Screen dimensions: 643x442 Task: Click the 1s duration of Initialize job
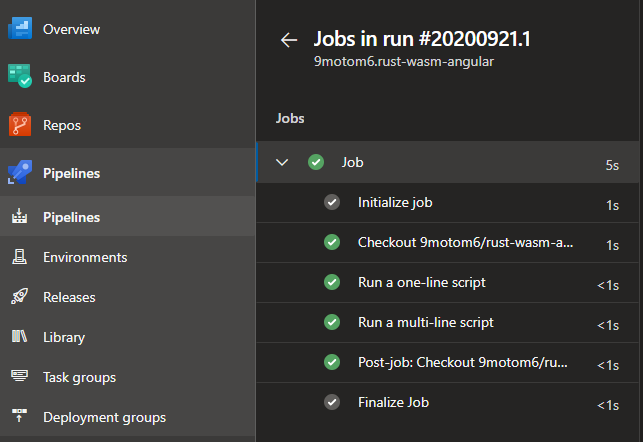(612, 205)
